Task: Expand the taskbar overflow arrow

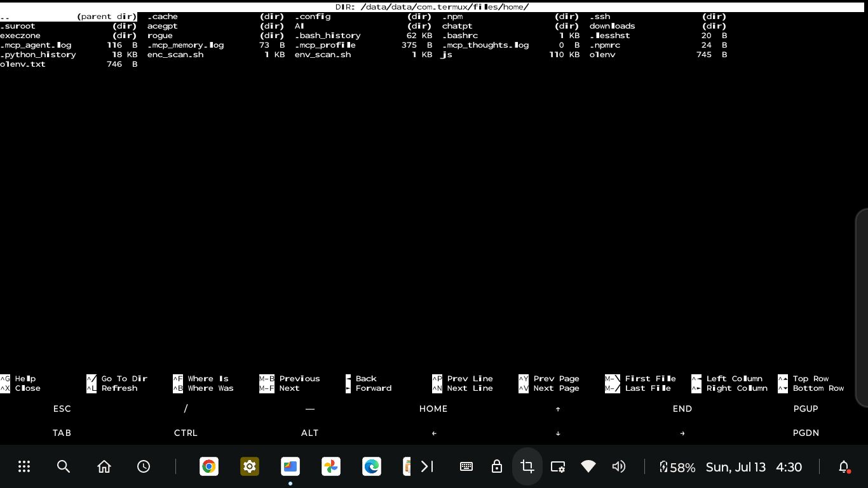Action: point(427,467)
